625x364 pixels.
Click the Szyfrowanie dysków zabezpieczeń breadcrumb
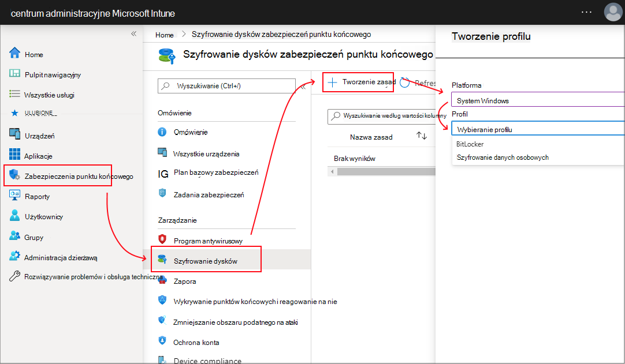281,34
